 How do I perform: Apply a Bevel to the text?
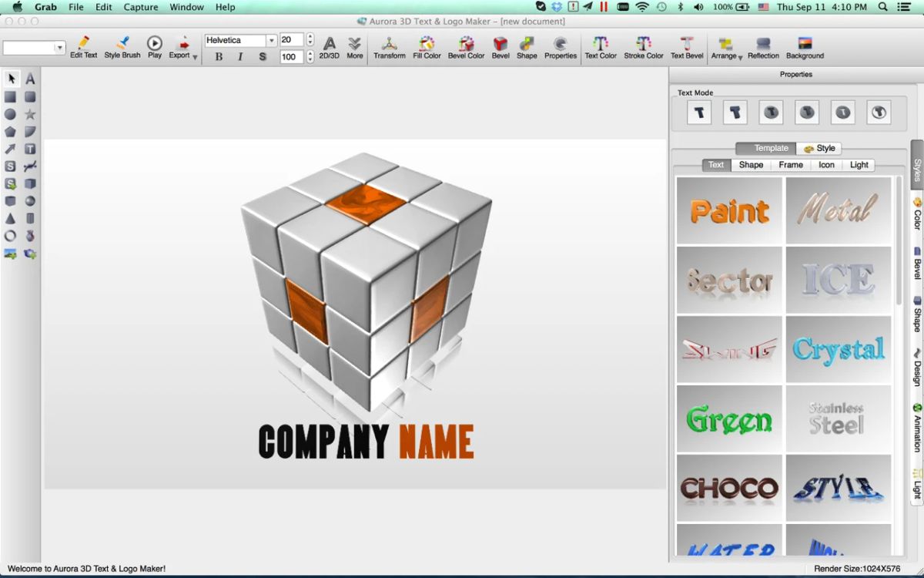500,46
